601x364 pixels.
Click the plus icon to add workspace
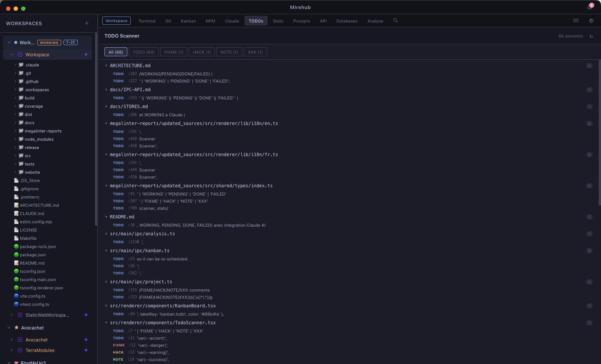coord(87,23)
